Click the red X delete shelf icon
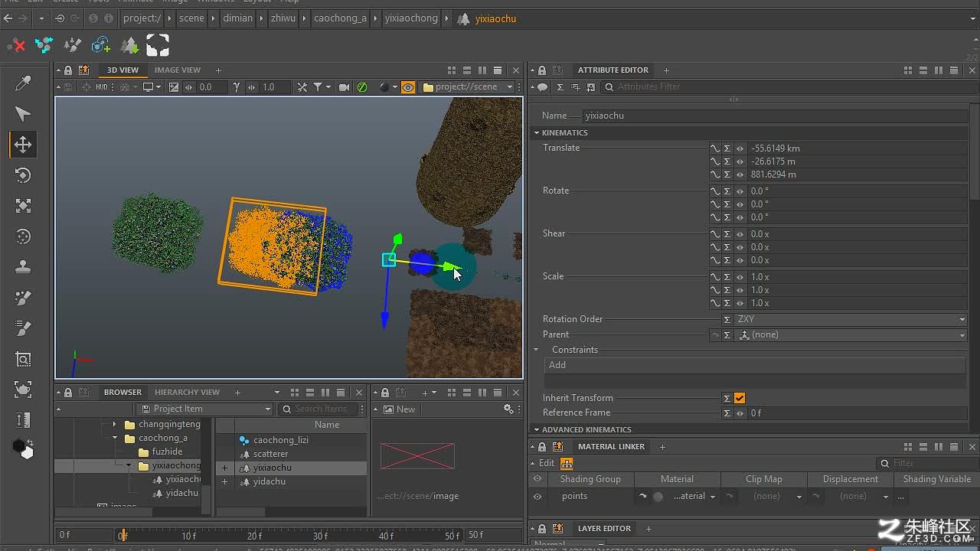The width and height of the screenshot is (980, 551). [x=16, y=46]
